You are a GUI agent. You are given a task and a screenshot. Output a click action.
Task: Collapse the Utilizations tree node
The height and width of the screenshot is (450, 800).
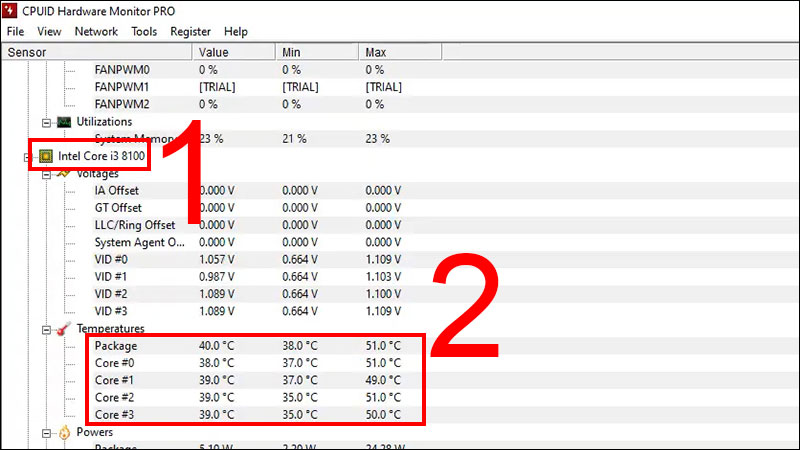click(46, 122)
